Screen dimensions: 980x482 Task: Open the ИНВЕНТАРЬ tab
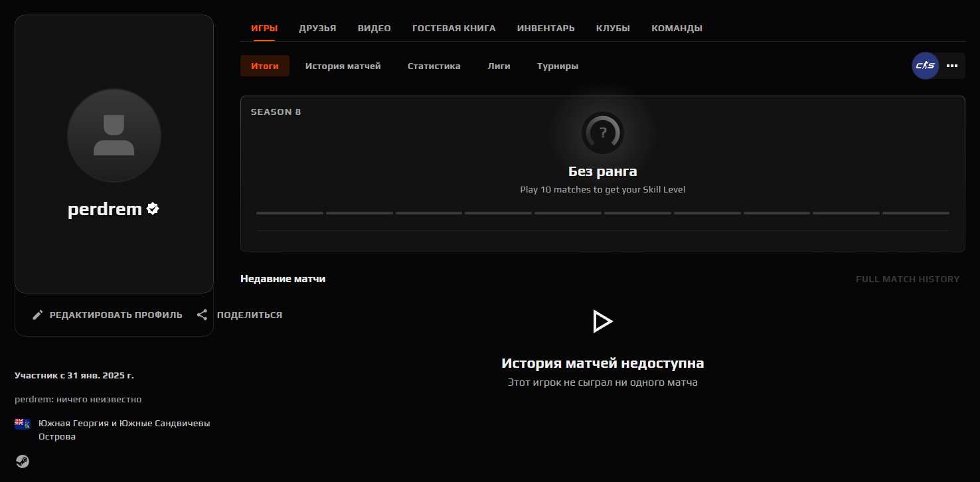pyautogui.click(x=546, y=29)
